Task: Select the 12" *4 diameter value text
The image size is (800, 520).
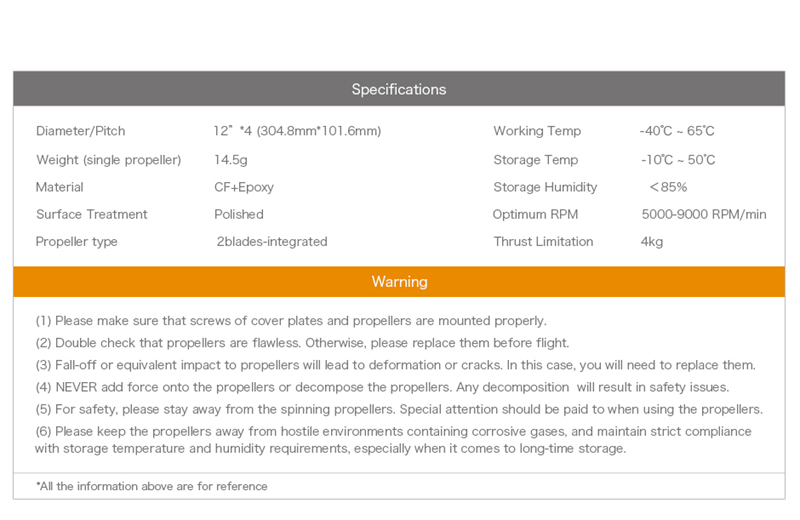Action: click(x=297, y=131)
